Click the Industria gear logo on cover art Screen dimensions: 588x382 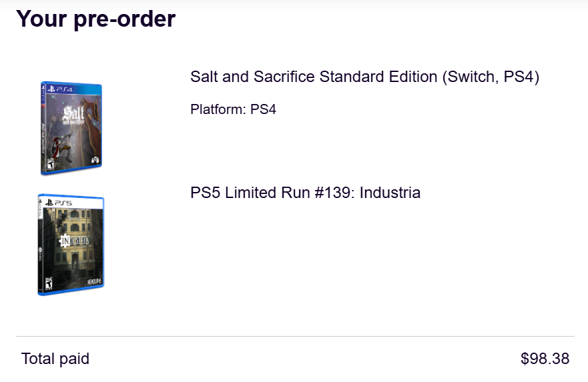coord(75,240)
